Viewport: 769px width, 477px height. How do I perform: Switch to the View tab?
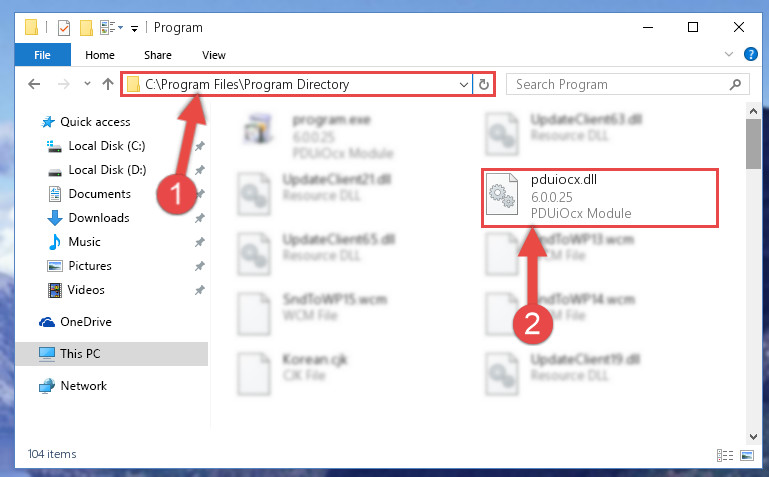tap(214, 55)
